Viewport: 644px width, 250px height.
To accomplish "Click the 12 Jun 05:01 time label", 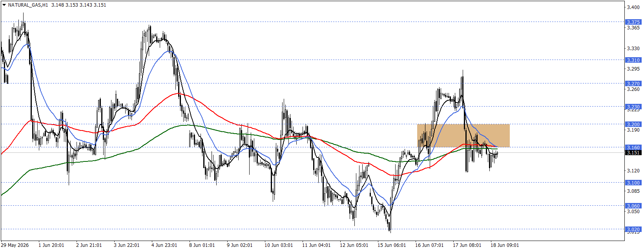I will tap(354, 245).
